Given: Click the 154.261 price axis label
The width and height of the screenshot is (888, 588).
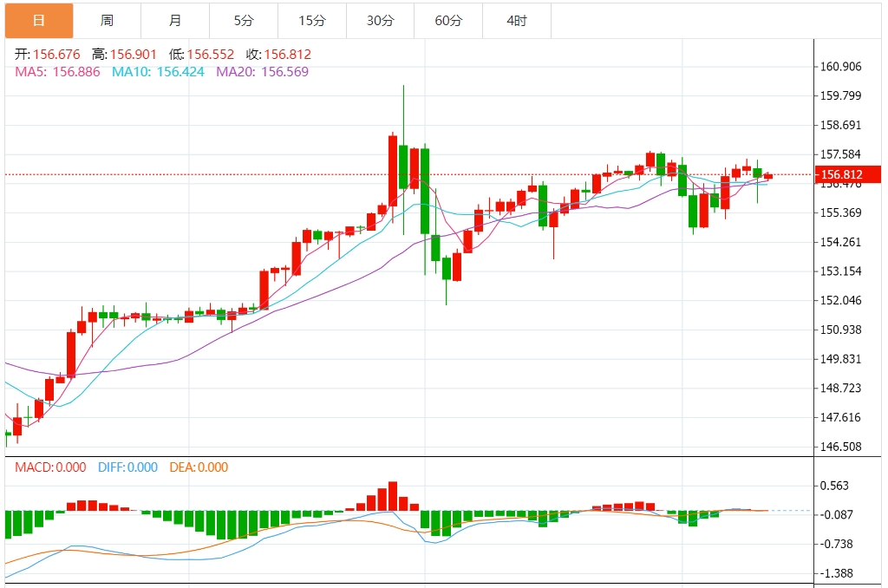Looking at the screenshot, I should pyautogui.click(x=841, y=243).
